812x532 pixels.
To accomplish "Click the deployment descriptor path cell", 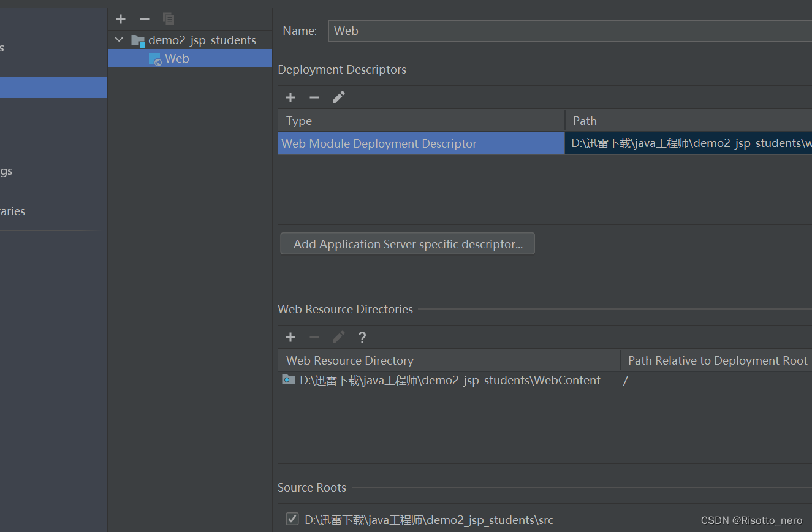I will [x=689, y=143].
